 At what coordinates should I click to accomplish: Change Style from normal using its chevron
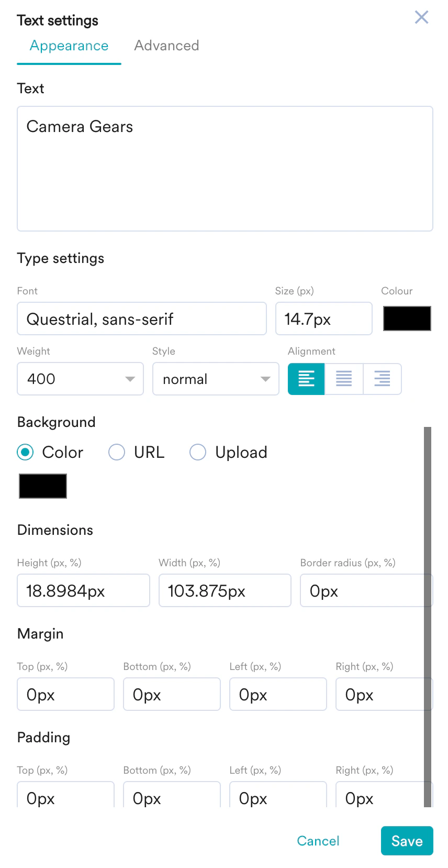(x=266, y=379)
